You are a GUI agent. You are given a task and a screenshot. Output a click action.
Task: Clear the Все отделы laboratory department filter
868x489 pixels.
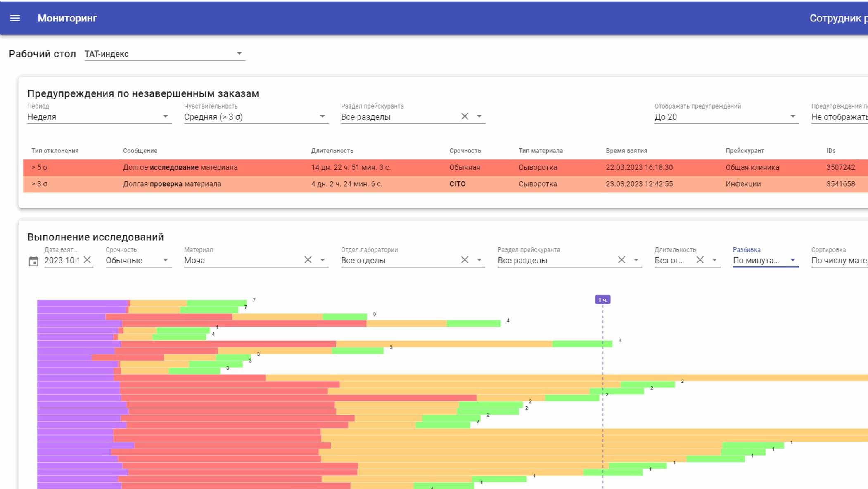(x=465, y=260)
